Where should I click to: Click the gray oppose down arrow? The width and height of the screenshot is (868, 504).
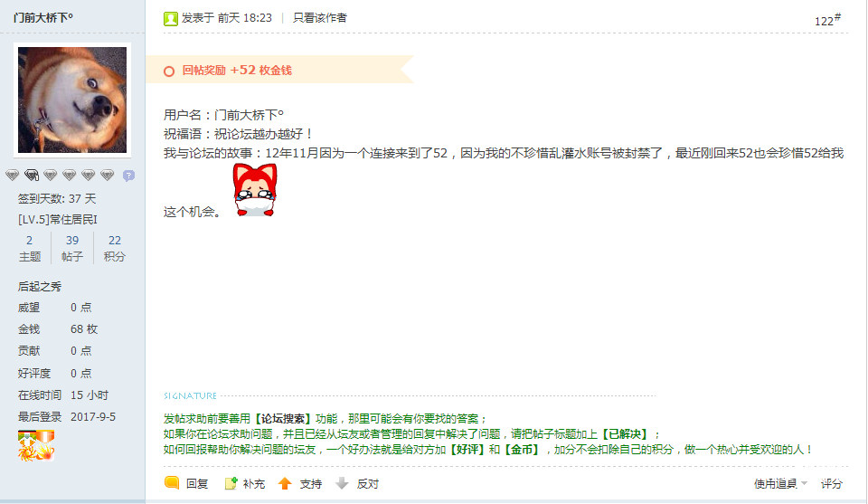point(342,483)
